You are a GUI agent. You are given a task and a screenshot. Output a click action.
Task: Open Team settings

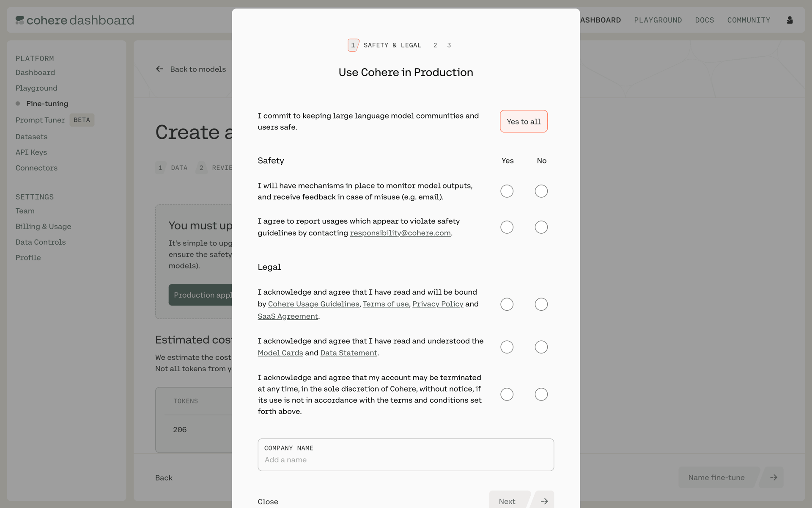[25, 211]
